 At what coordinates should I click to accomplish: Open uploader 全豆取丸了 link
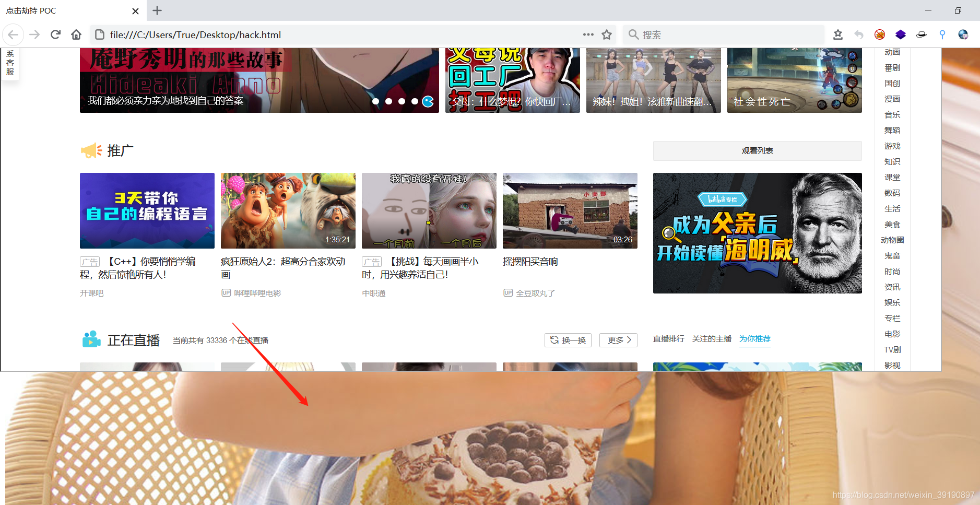point(536,293)
